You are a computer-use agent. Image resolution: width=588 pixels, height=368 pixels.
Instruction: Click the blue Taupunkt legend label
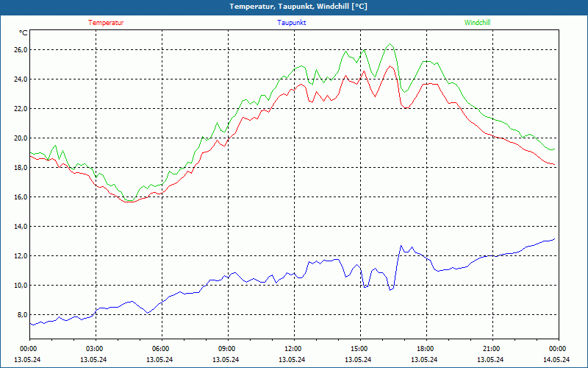pyautogui.click(x=292, y=23)
